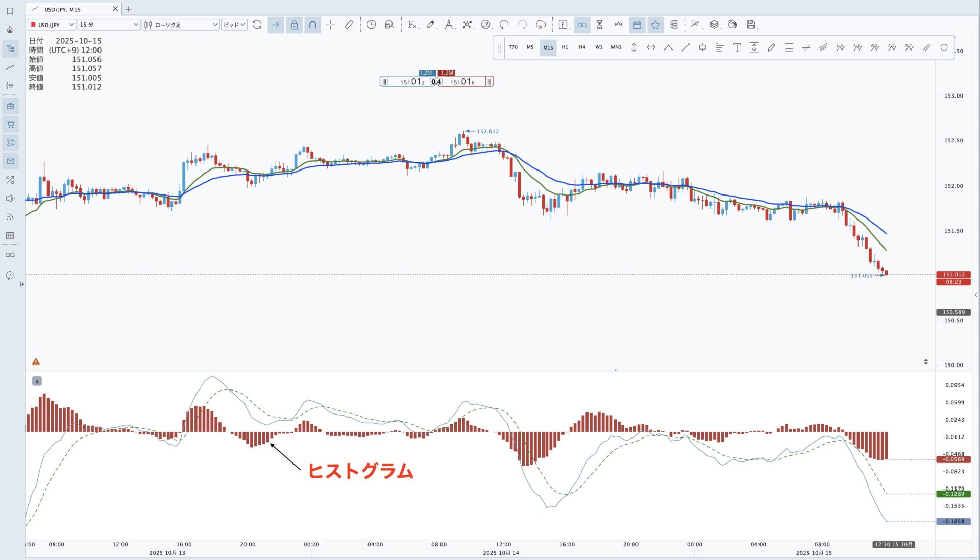The width and height of the screenshot is (980, 560).
Task: Switch to H4 timeframe button
Action: 582,47
